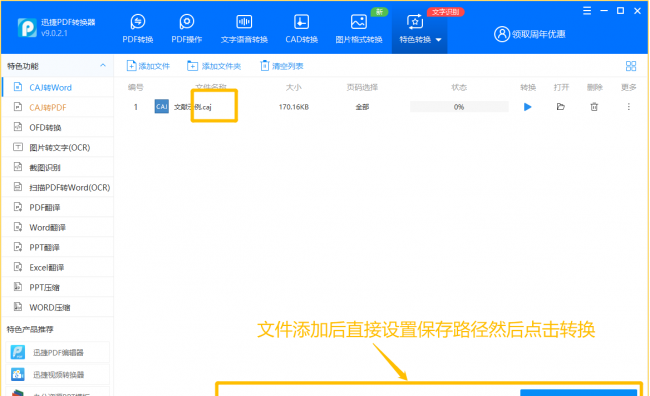This screenshot has height=396, width=650.
Task: Select Excel翻译 in sidebar
Action: point(58,267)
